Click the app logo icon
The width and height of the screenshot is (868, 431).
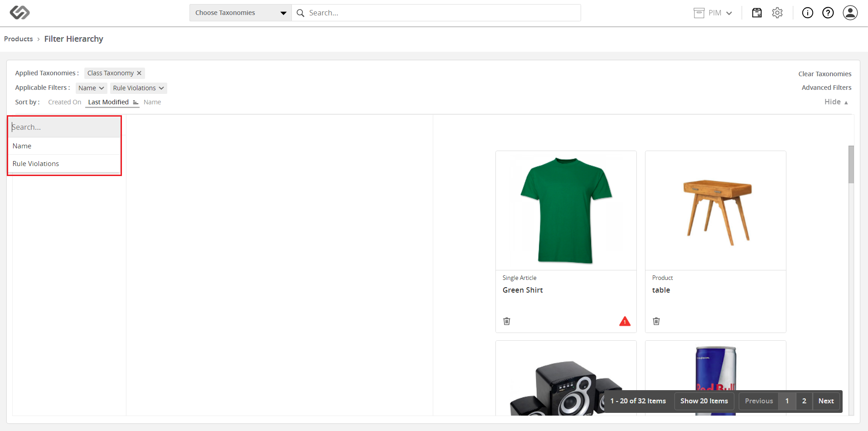(19, 13)
